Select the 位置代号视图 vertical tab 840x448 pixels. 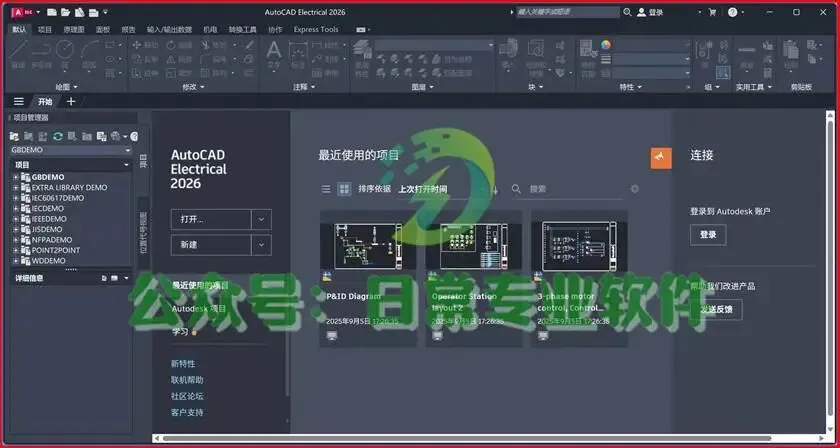144,233
